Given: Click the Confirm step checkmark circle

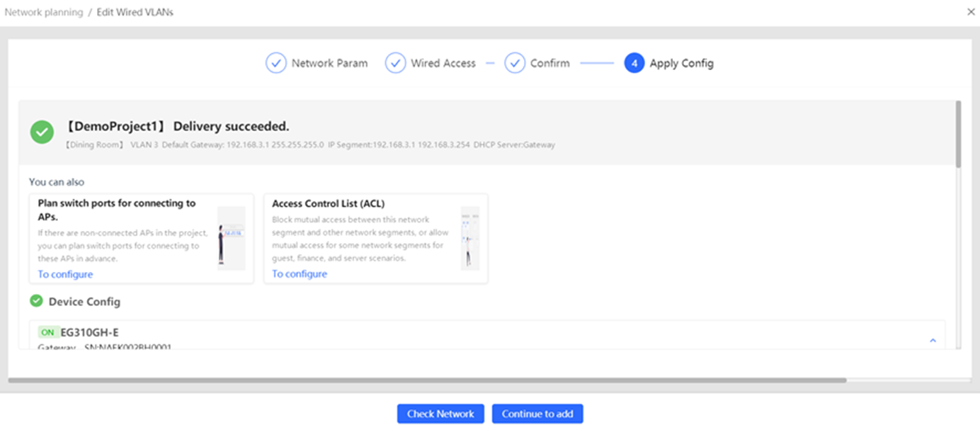Looking at the screenshot, I should [x=514, y=63].
